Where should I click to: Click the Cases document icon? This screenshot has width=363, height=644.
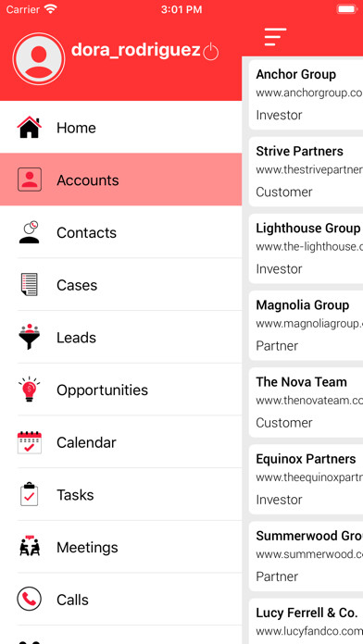click(x=30, y=284)
